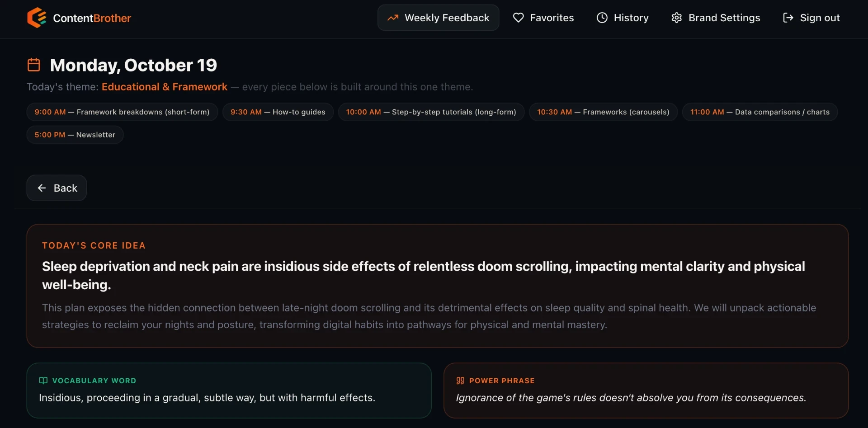The height and width of the screenshot is (428, 868).
Task: Click the heart icon beside Favorites
Action: [x=518, y=18]
